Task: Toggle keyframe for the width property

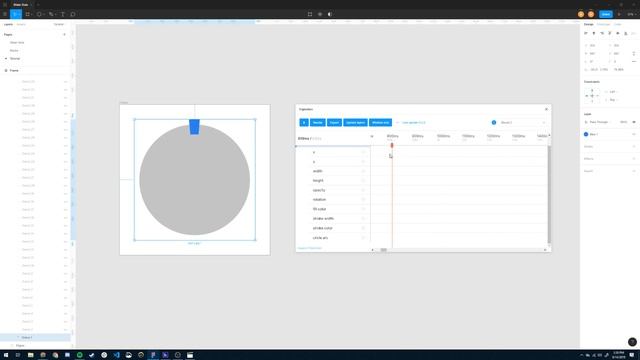Action: point(363,171)
